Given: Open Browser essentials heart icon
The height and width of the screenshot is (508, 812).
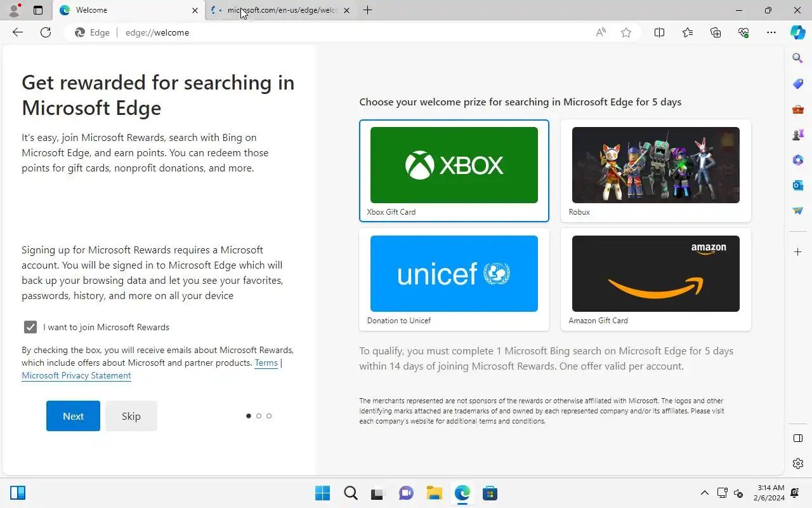Looking at the screenshot, I should pos(743,32).
